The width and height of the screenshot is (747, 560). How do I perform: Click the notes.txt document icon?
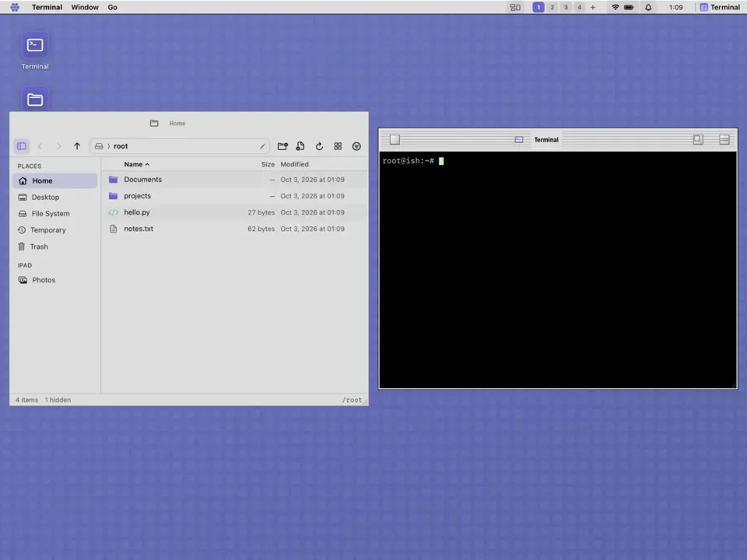pos(113,229)
